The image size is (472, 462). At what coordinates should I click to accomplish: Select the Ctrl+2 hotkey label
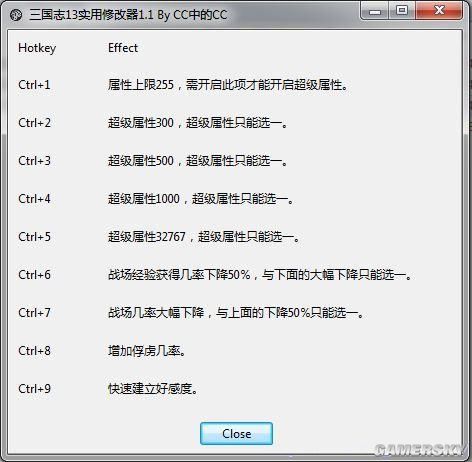click(x=34, y=123)
